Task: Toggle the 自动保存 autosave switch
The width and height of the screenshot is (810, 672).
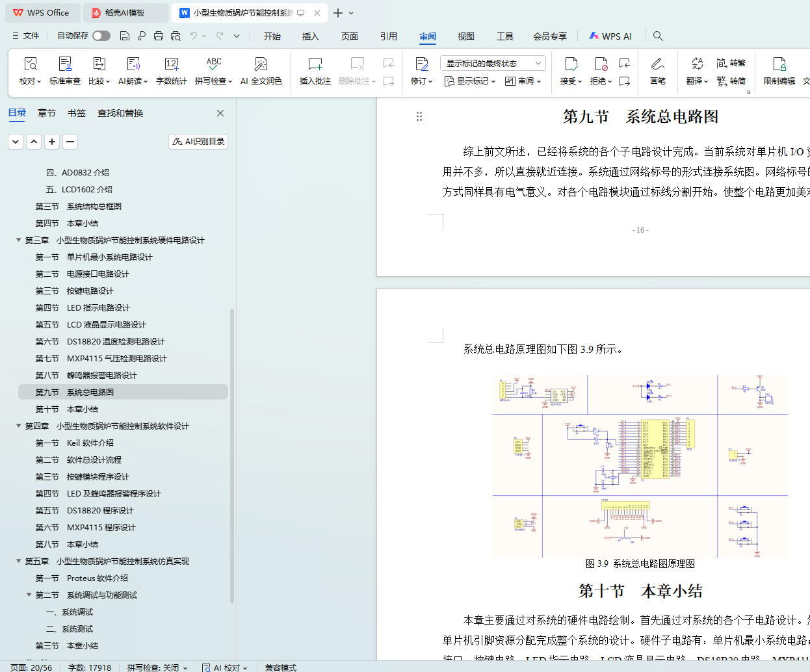Action: click(x=101, y=36)
